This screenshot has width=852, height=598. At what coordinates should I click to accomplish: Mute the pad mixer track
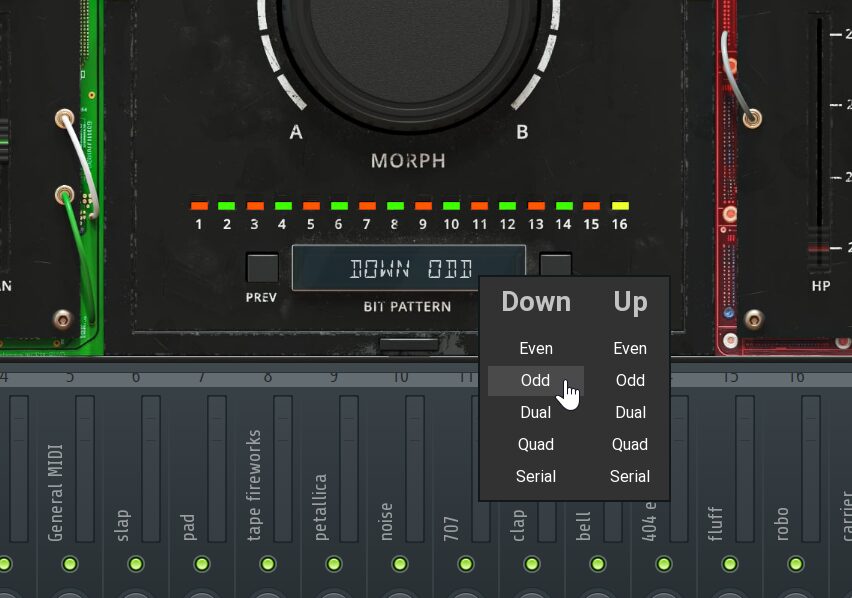coord(202,564)
